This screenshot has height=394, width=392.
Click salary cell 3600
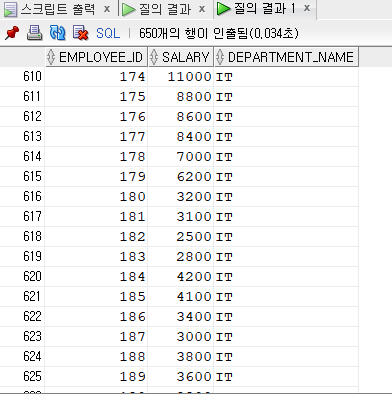[181, 377]
